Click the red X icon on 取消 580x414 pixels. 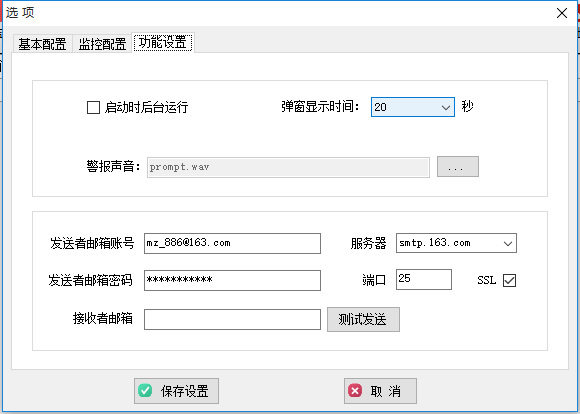point(355,390)
